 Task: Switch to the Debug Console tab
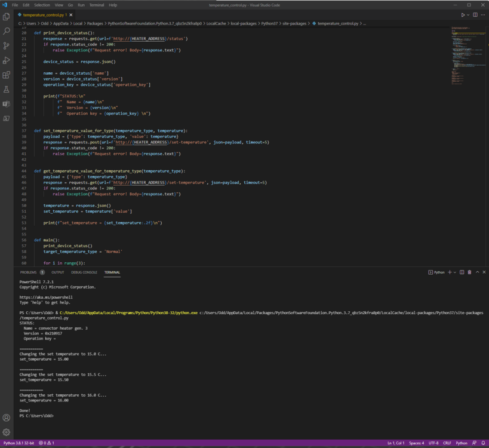(x=84, y=272)
